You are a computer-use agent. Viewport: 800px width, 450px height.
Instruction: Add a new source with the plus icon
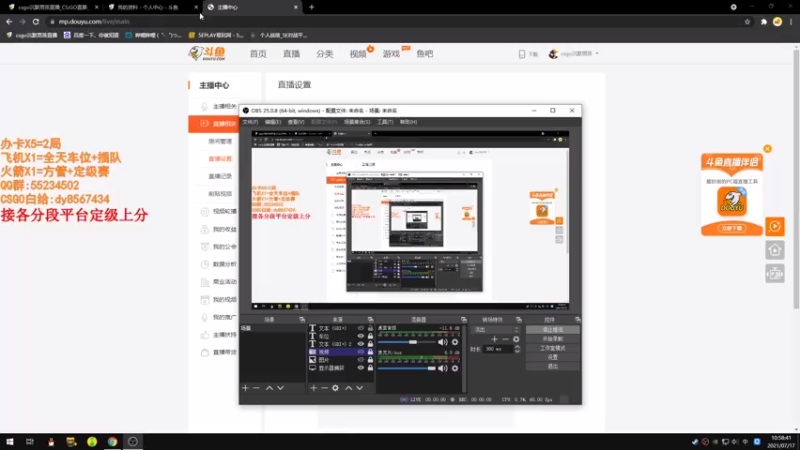tap(314, 388)
